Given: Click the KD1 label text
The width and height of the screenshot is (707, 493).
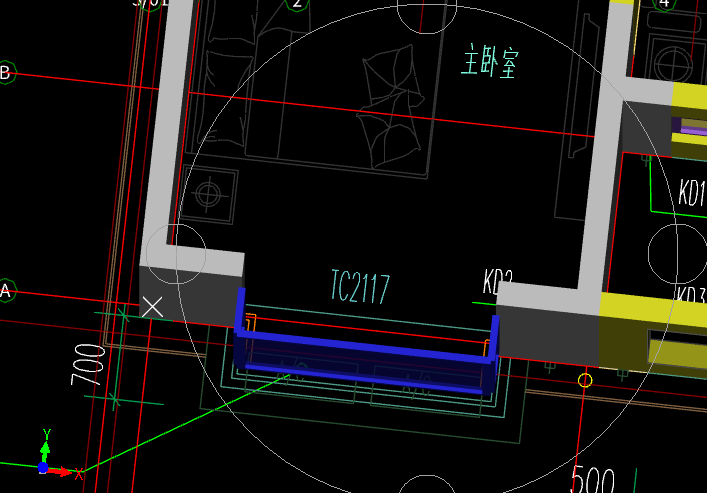Looking at the screenshot, I should point(693,192).
